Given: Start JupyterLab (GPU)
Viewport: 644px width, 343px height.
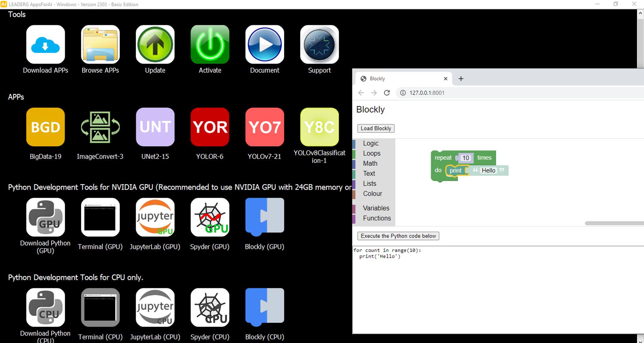Looking at the screenshot, I should [x=155, y=217].
